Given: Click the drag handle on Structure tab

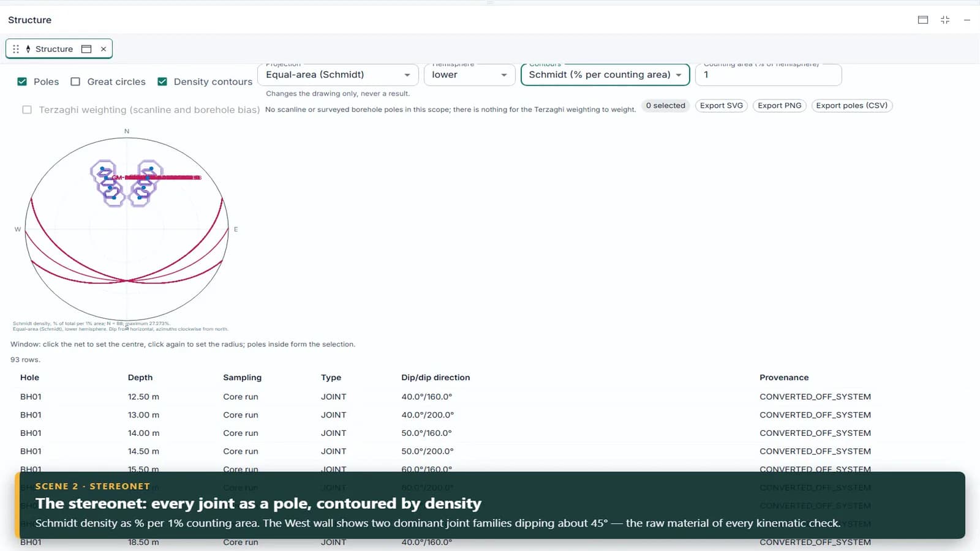Looking at the screenshot, I should pos(16,49).
